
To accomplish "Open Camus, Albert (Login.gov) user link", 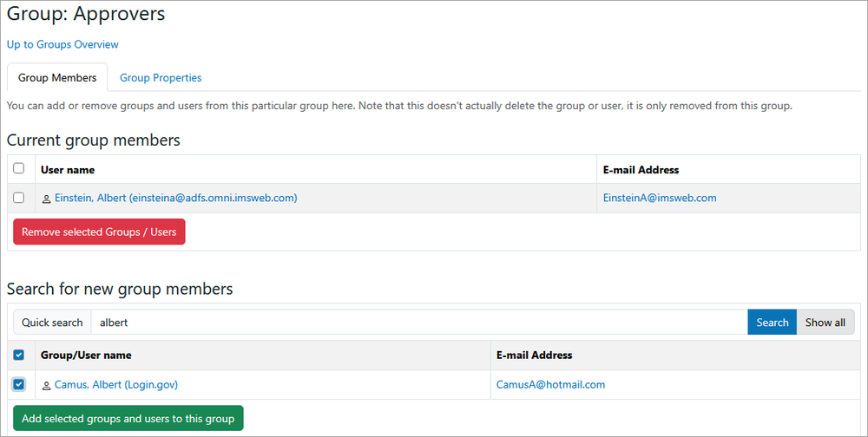I will pyautogui.click(x=116, y=384).
